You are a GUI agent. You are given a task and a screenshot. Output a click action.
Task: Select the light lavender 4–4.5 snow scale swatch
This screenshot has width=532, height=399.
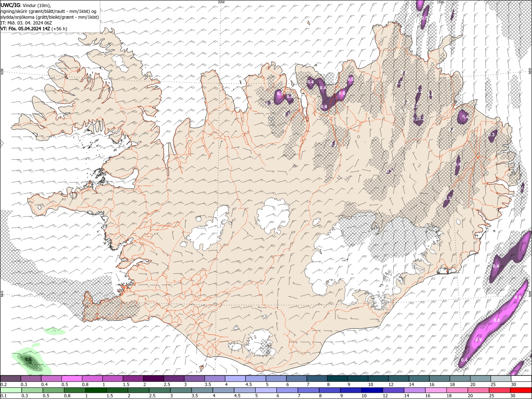235,379
